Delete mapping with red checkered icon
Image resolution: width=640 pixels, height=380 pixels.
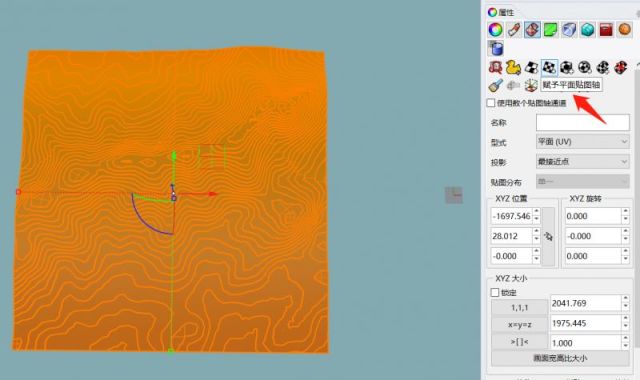pyautogui.click(x=621, y=67)
